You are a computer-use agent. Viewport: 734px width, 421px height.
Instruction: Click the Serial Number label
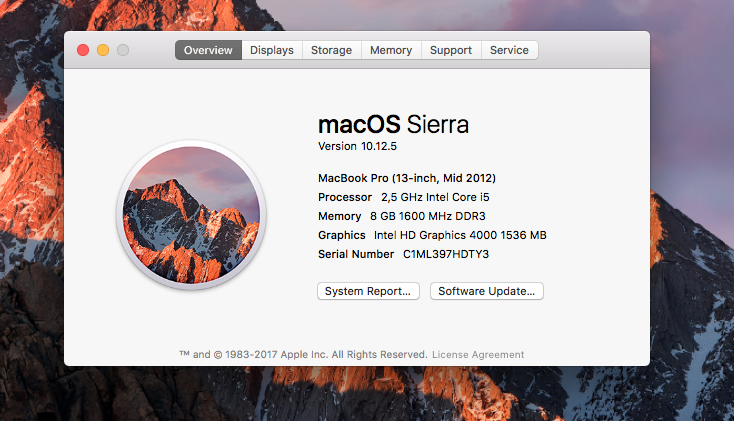356,254
